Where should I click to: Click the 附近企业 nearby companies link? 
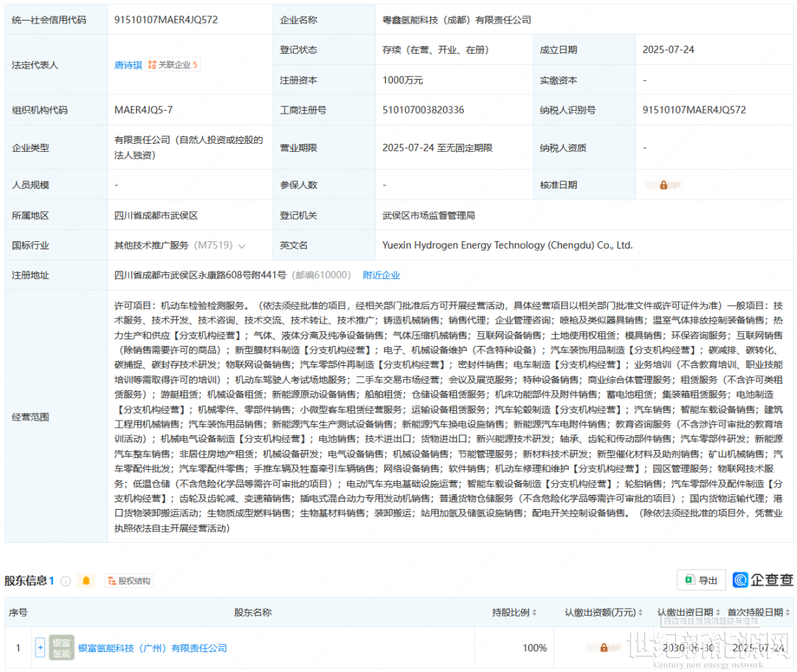tap(381, 275)
